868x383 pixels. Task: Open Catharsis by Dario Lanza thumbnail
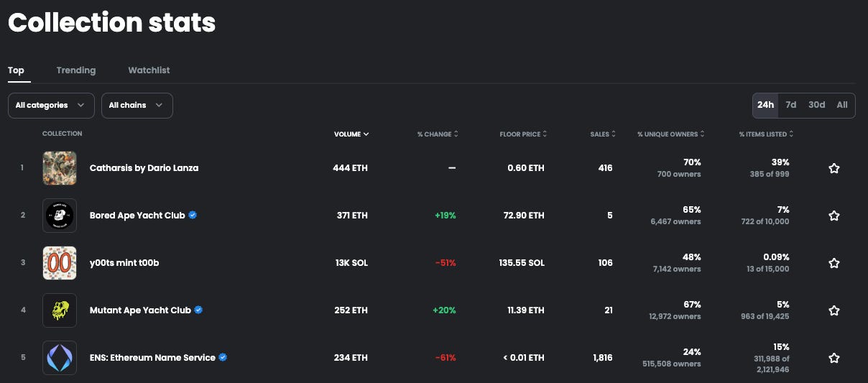pyautogui.click(x=60, y=168)
